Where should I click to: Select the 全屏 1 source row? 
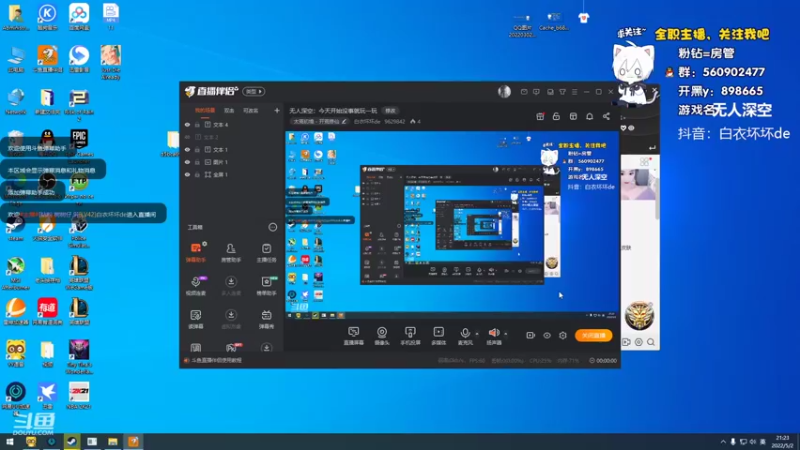coord(232,174)
